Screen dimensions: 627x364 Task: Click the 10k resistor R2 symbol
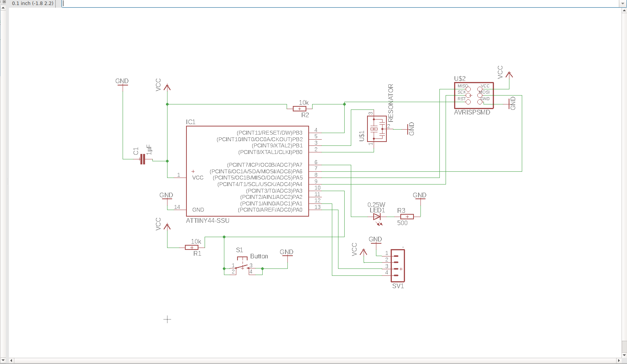click(299, 108)
